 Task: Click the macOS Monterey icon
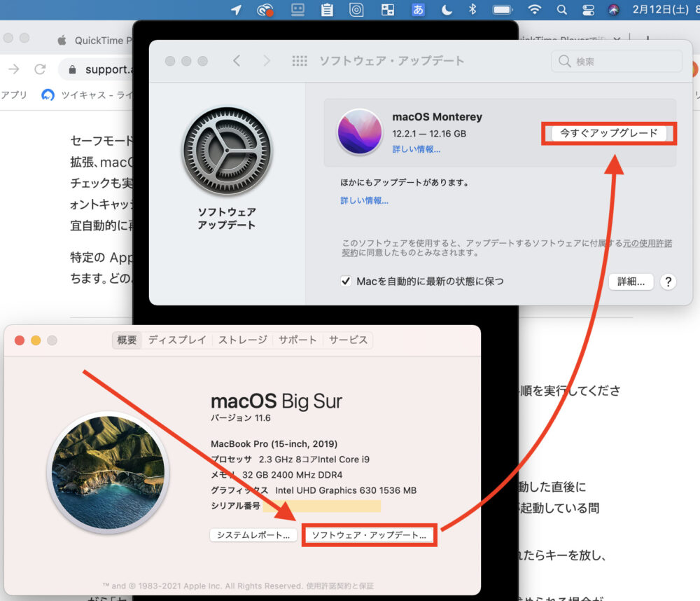[x=360, y=132]
